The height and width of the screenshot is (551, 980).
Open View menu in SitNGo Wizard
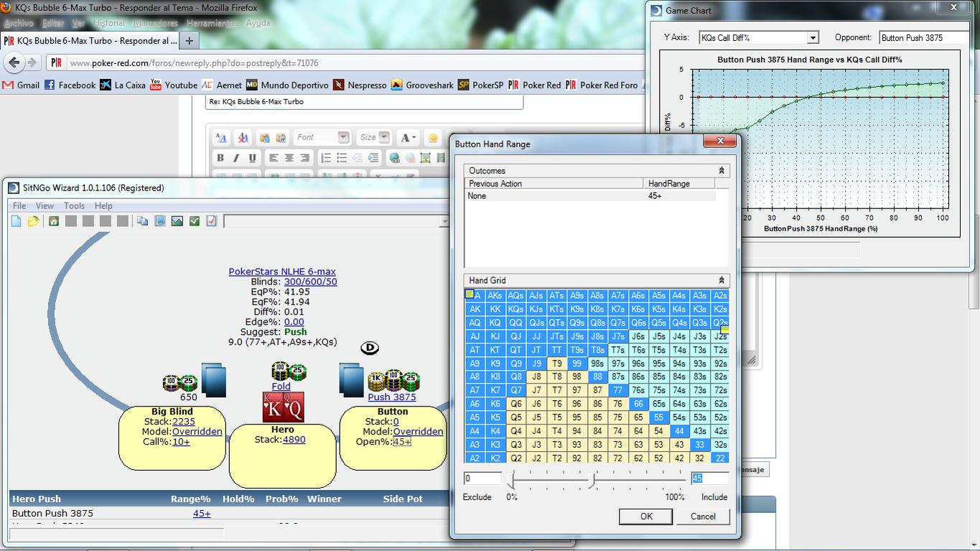pos(45,205)
